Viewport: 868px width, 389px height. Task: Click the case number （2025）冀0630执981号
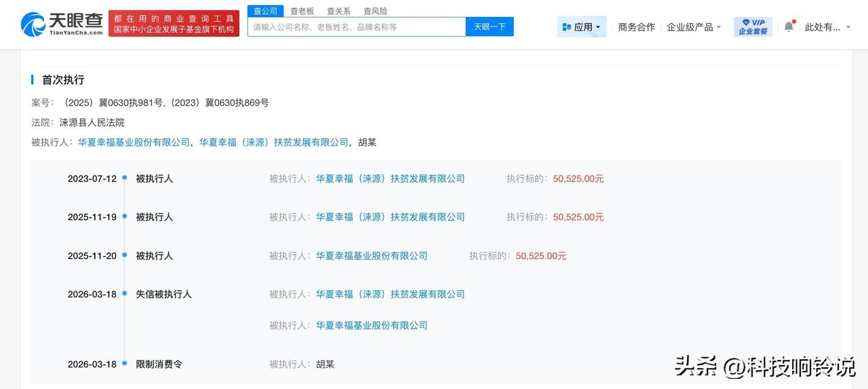point(112,103)
